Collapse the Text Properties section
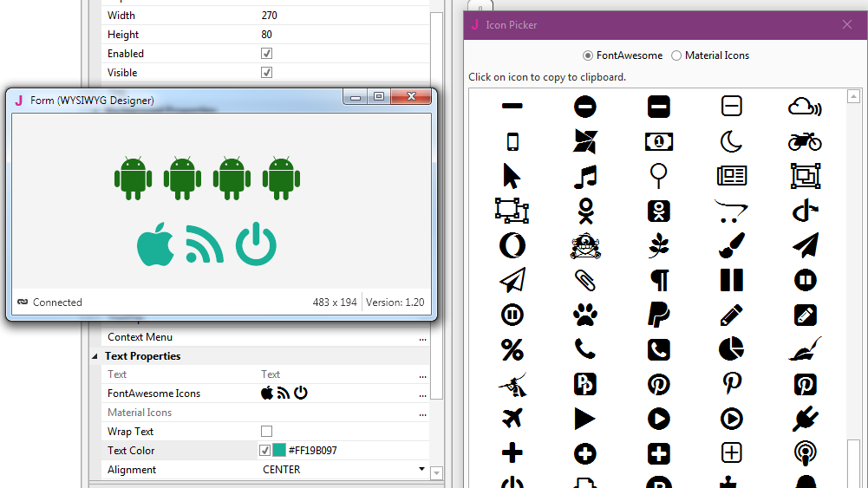This screenshot has height=488, width=868. pos(95,355)
